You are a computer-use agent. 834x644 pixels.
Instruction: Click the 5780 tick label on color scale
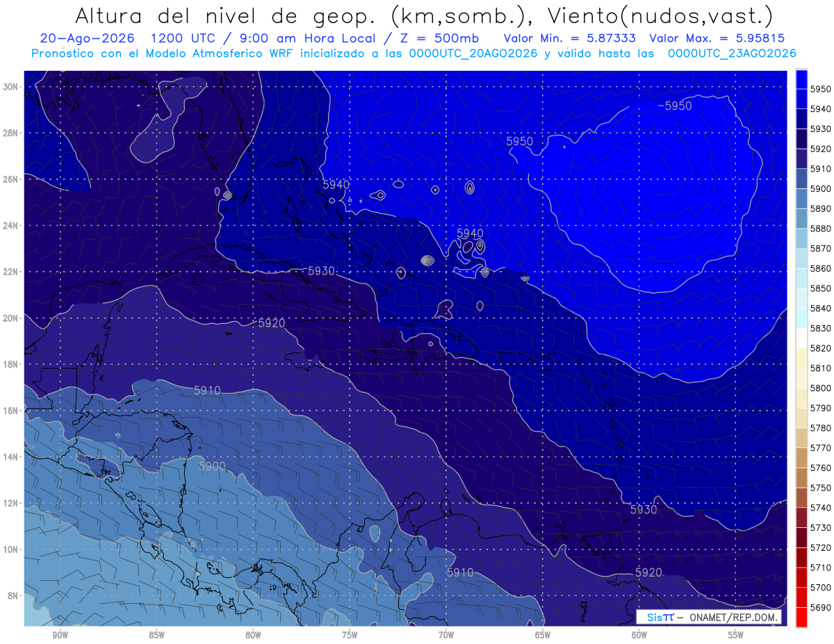pos(821,428)
